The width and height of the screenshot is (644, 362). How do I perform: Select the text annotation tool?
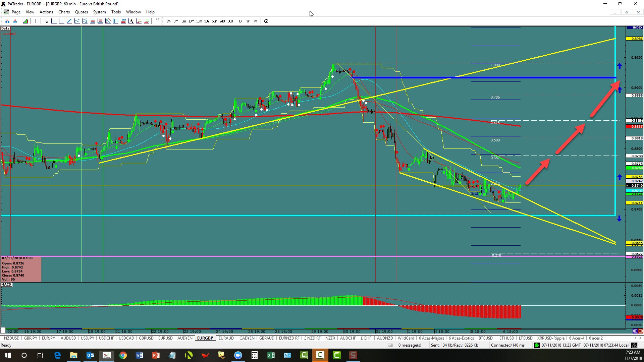(x=131, y=21)
